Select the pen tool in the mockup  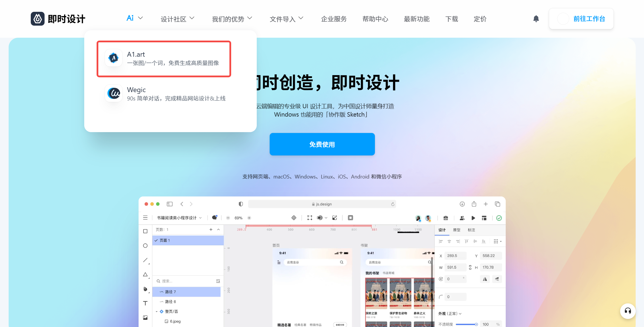point(145,289)
